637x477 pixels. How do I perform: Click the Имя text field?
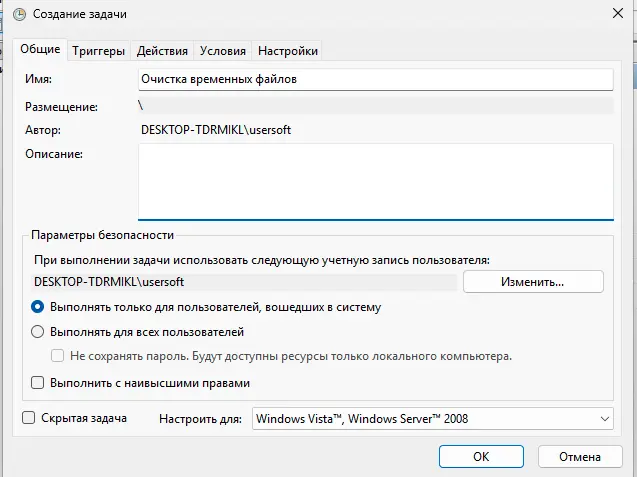point(374,79)
